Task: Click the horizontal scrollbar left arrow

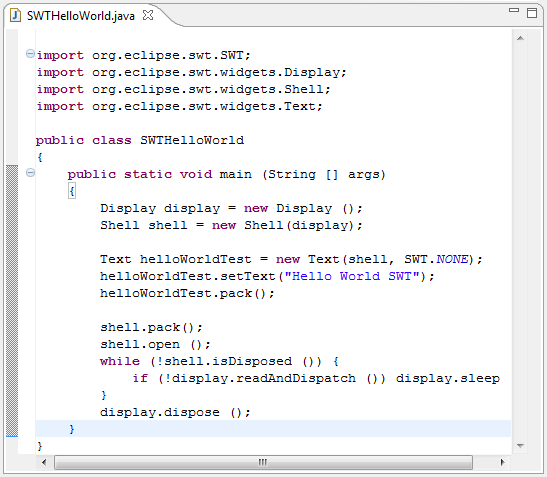Action: pos(44,462)
